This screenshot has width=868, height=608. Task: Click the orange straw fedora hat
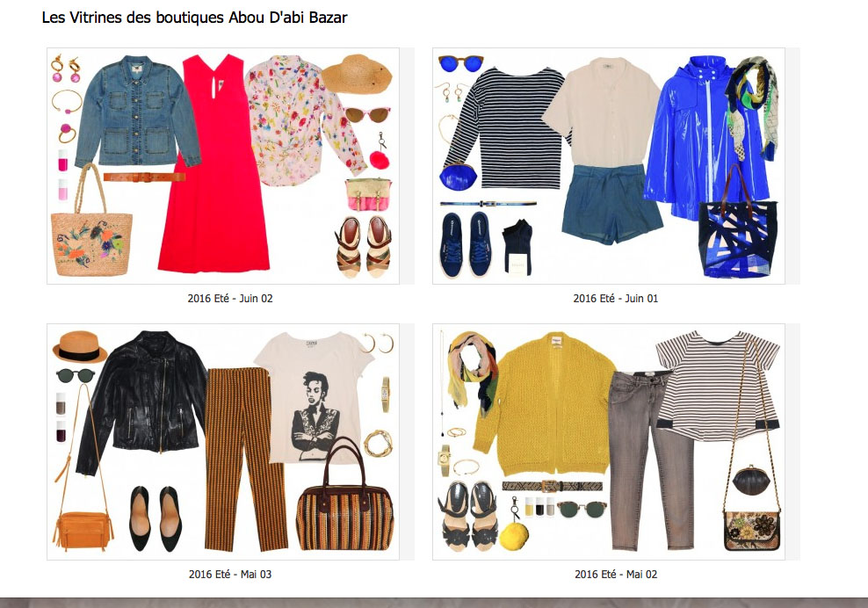coord(80,347)
